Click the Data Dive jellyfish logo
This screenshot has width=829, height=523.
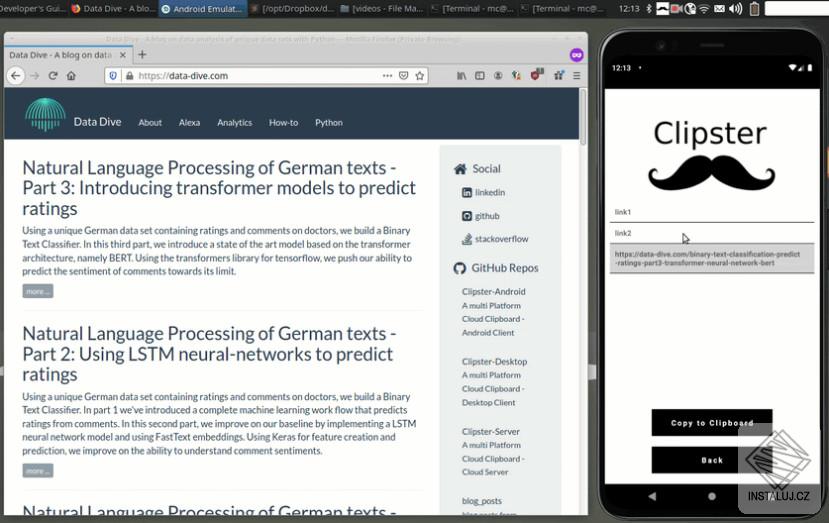pyautogui.click(x=45, y=114)
